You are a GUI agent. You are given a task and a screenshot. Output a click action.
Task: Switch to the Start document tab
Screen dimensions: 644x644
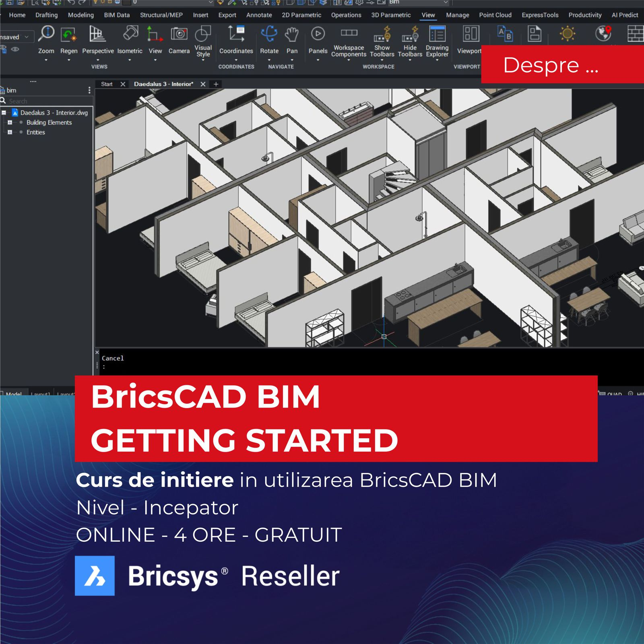pyautogui.click(x=107, y=84)
